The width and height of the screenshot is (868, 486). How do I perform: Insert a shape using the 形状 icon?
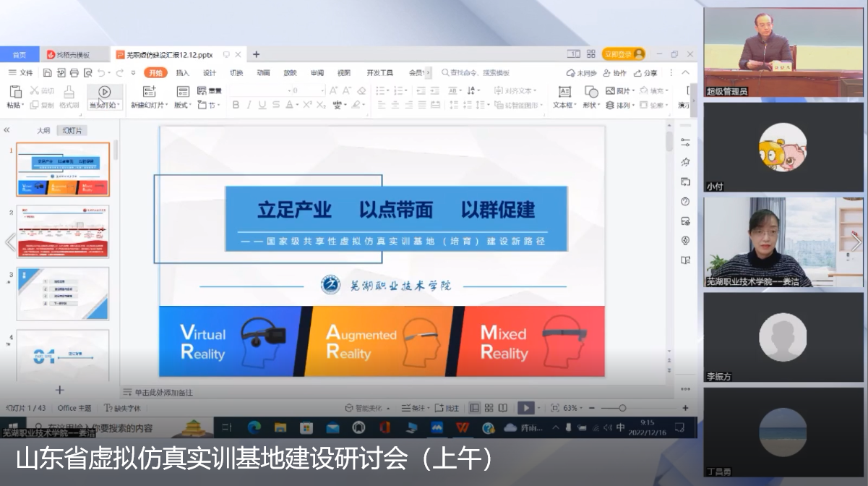tap(590, 92)
